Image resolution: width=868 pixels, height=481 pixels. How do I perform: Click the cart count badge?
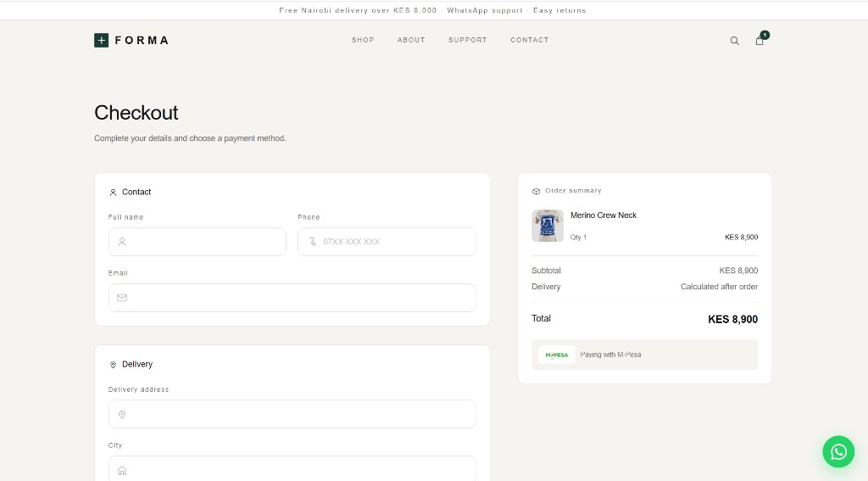765,35
